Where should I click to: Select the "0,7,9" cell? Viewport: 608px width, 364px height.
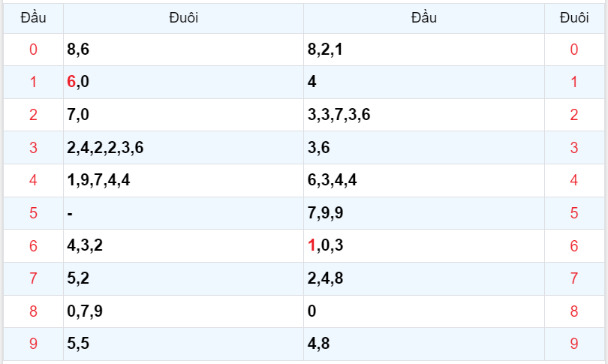(x=85, y=311)
